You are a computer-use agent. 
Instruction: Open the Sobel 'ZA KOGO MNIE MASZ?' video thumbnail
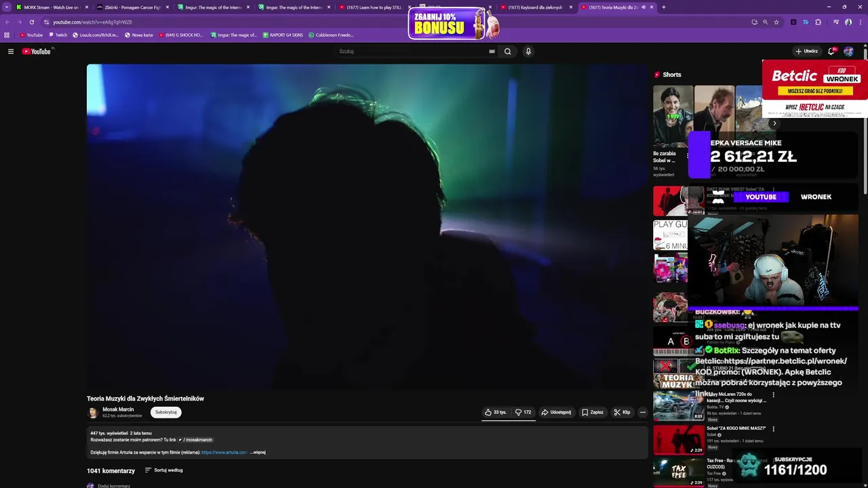tap(679, 439)
